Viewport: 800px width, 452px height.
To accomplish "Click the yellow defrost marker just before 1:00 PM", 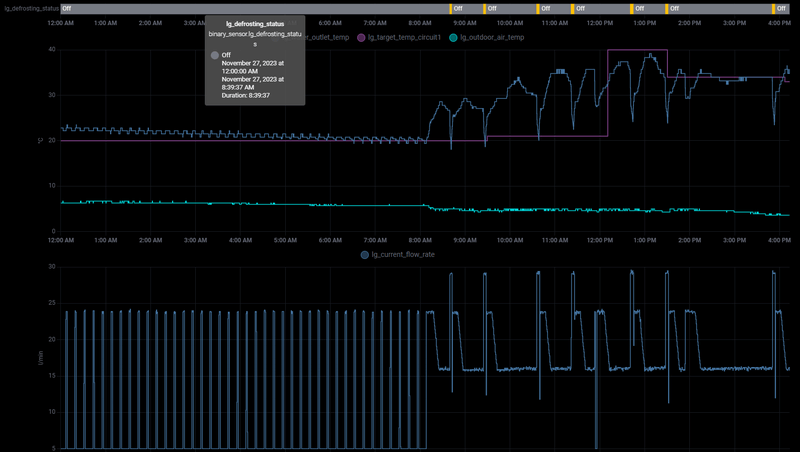I will (x=631, y=8).
